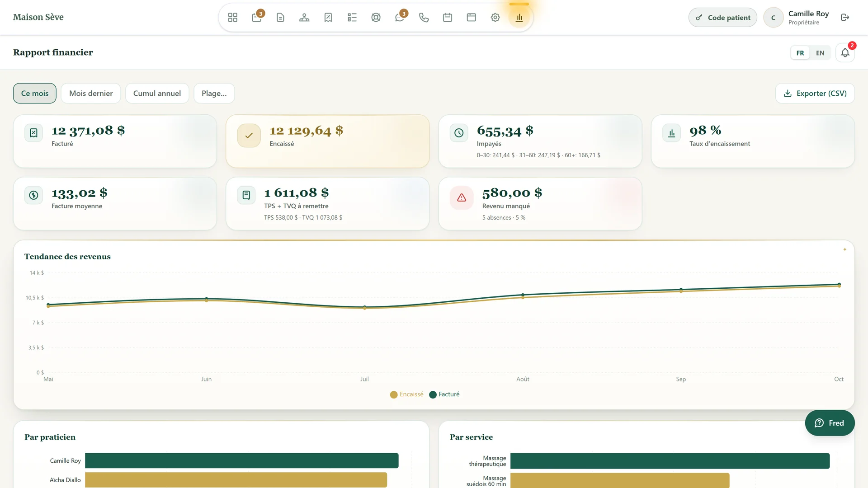
Task: Click Exporter (CSV) button
Action: click(x=815, y=94)
